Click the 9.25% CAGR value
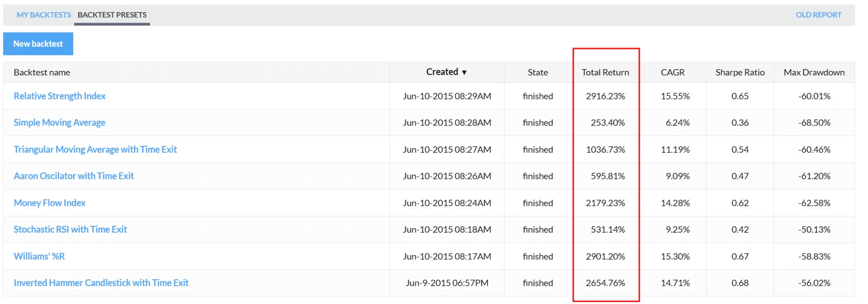 pos(678,229)
